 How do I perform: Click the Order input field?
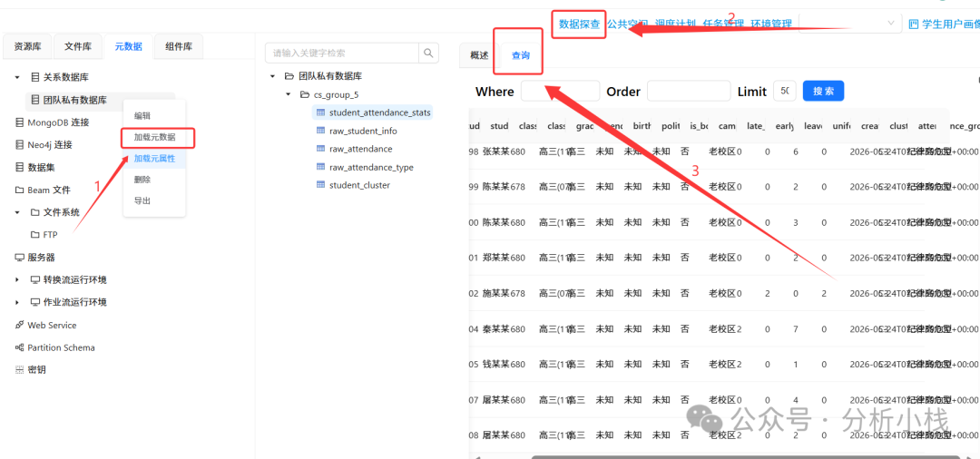click(x=689, y=91)
